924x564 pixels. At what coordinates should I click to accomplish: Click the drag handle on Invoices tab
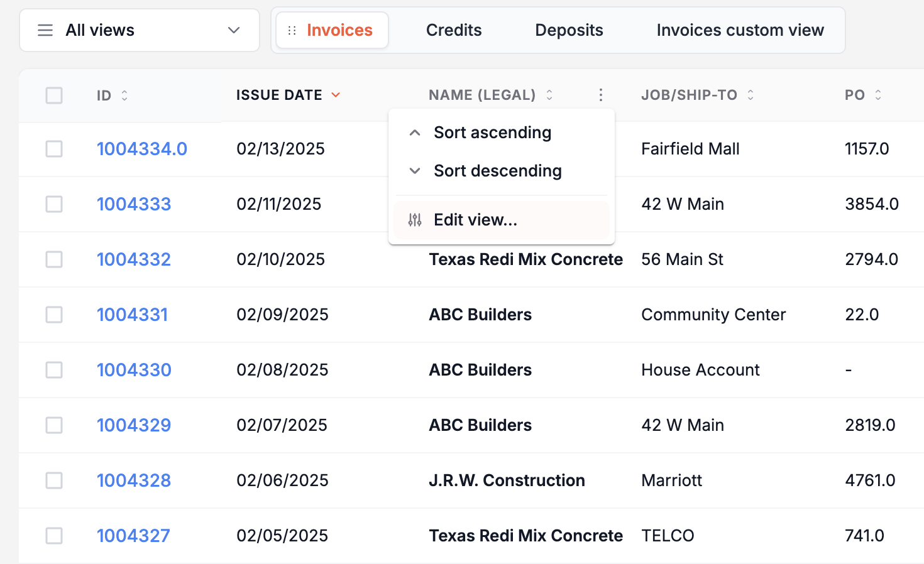pyautogui.click(x=292, y=31)
